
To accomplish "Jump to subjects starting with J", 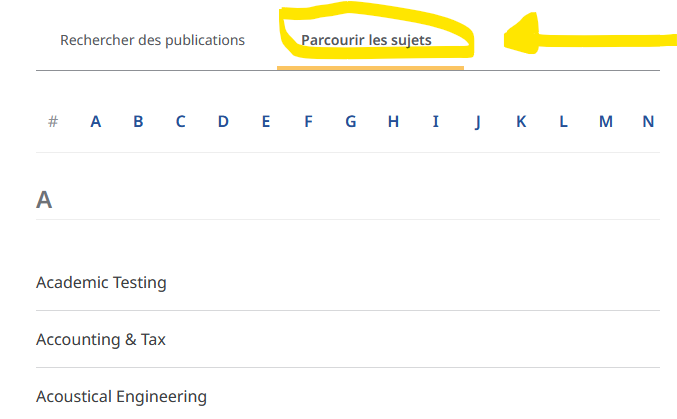I will point(478,122).
